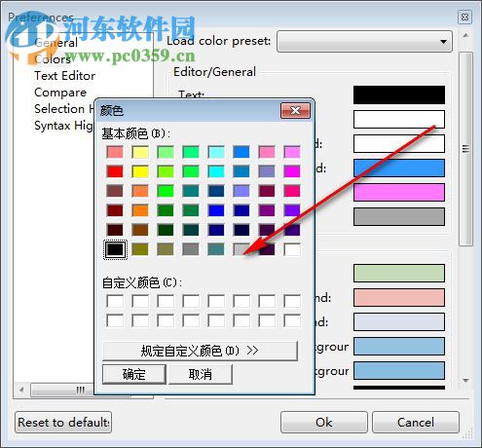
Task: Click the Reset to defaults button
Action: click(x=63, y=423)
